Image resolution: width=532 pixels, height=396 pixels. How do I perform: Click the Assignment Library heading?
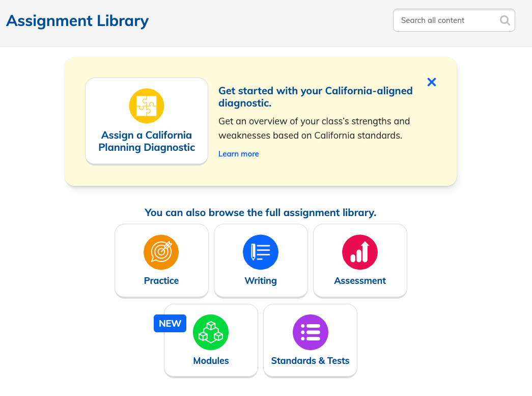[77, 20]
